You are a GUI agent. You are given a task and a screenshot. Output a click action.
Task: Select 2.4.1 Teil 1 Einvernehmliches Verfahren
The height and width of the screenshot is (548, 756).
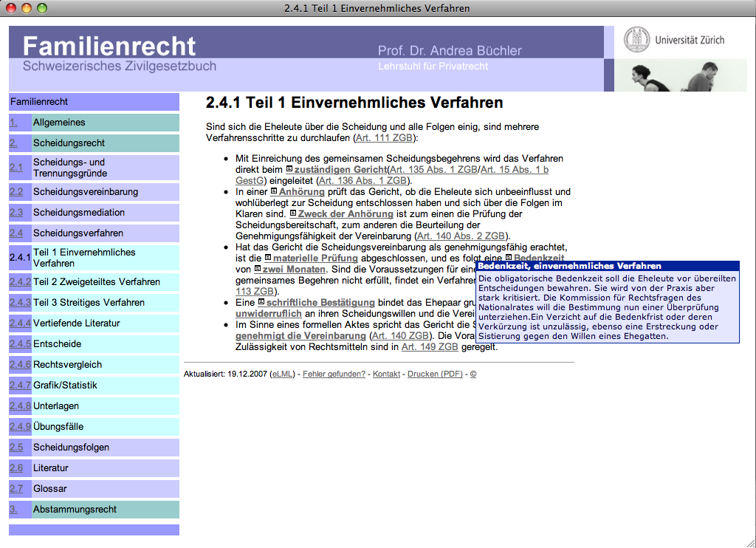click(x=94, y=258)
